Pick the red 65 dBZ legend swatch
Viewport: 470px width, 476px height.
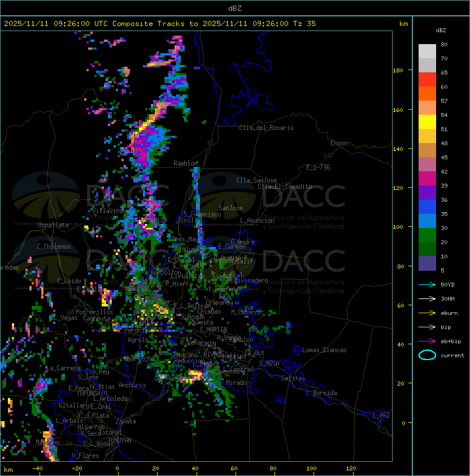point(427,80)
